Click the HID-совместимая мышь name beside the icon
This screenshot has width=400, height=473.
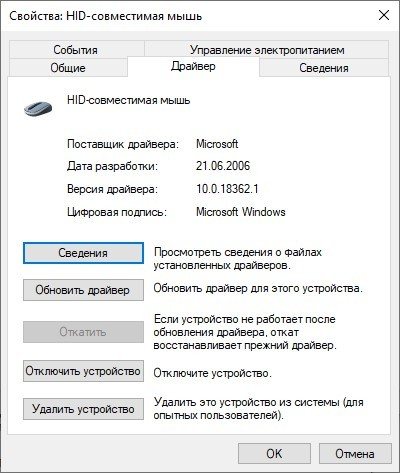coord(129,100)
